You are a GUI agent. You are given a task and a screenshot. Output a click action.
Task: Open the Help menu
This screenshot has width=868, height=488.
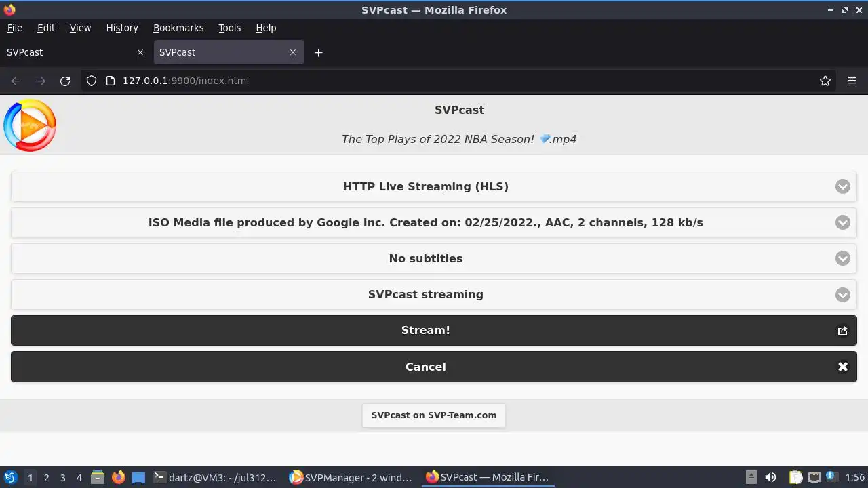[x=266, y=28]
